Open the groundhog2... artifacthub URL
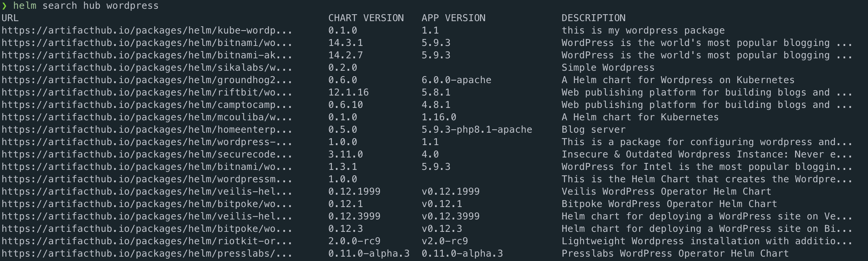Image resolution: width=868 pixels, height=261 pixels. (147, 80)
